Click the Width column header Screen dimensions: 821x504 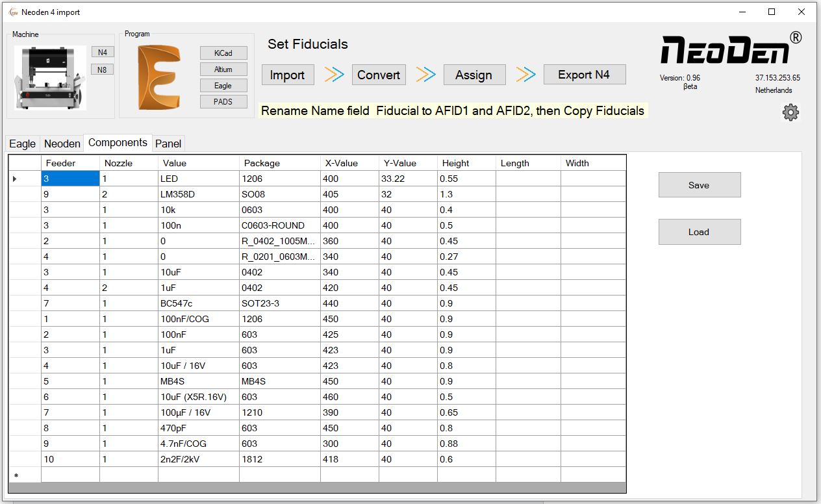(593, 163)
